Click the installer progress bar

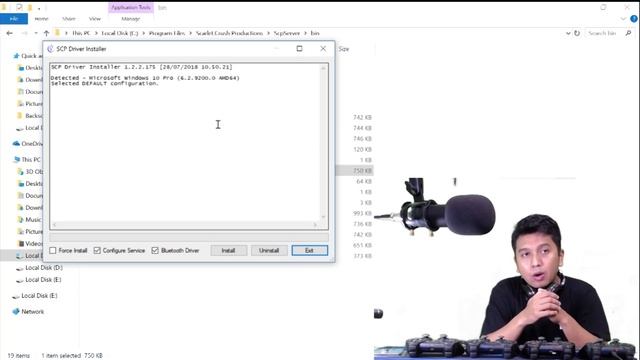point(189,237)
